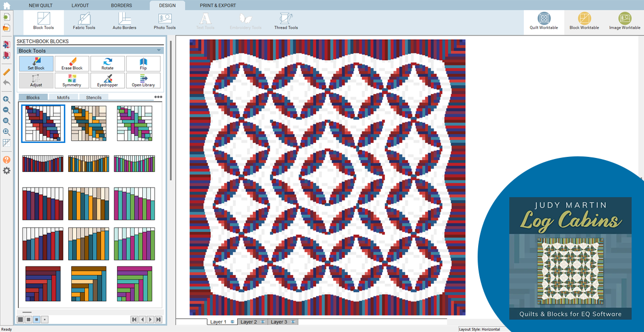Click the Rotate block tool
644x332 pixels.
[x=107, y=64]
